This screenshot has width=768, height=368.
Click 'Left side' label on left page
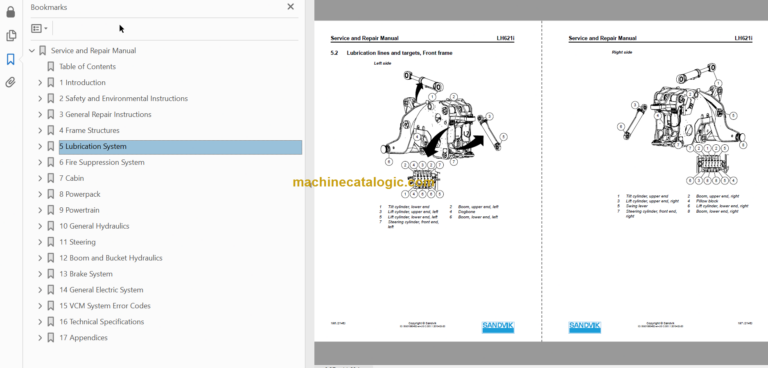point(383,63)
